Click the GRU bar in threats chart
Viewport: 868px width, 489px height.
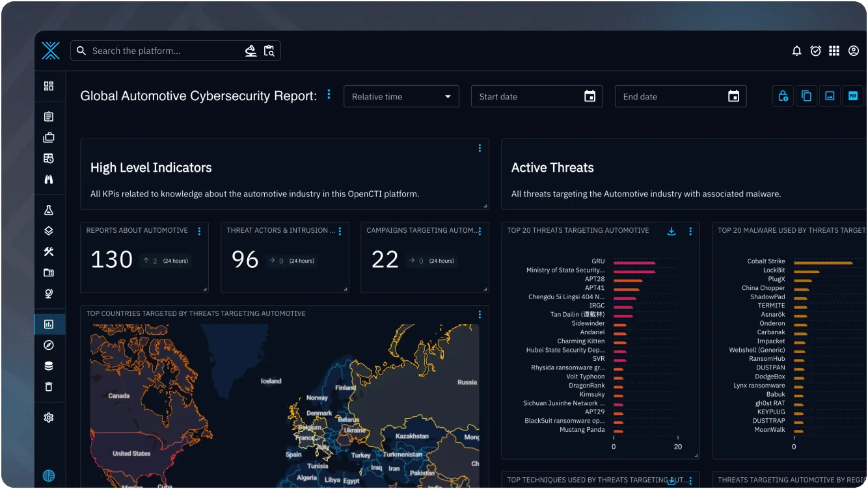click(x=634, y=263)
